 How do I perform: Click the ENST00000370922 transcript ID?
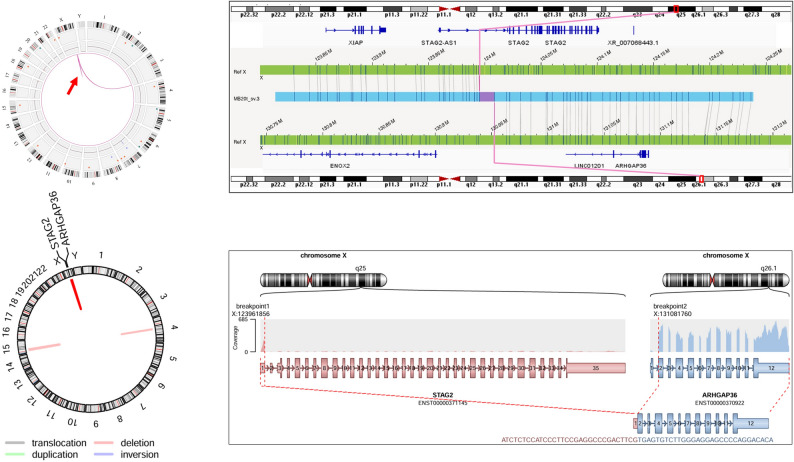(719, 403)
